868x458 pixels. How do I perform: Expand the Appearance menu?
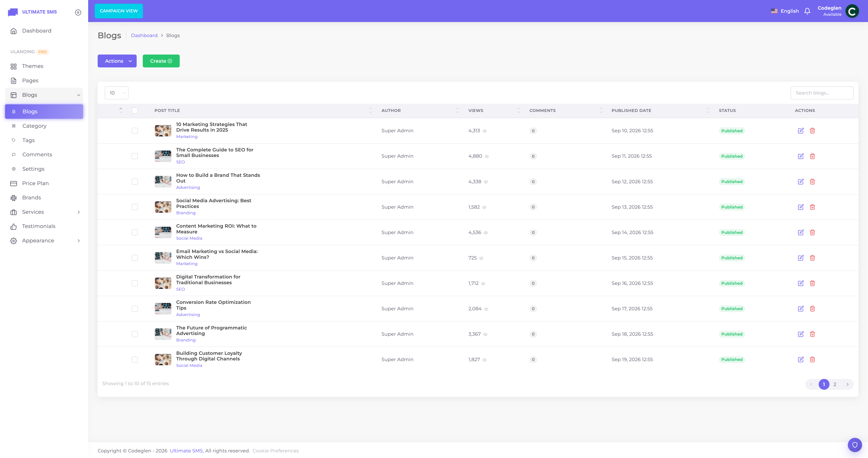coord(44,241)
